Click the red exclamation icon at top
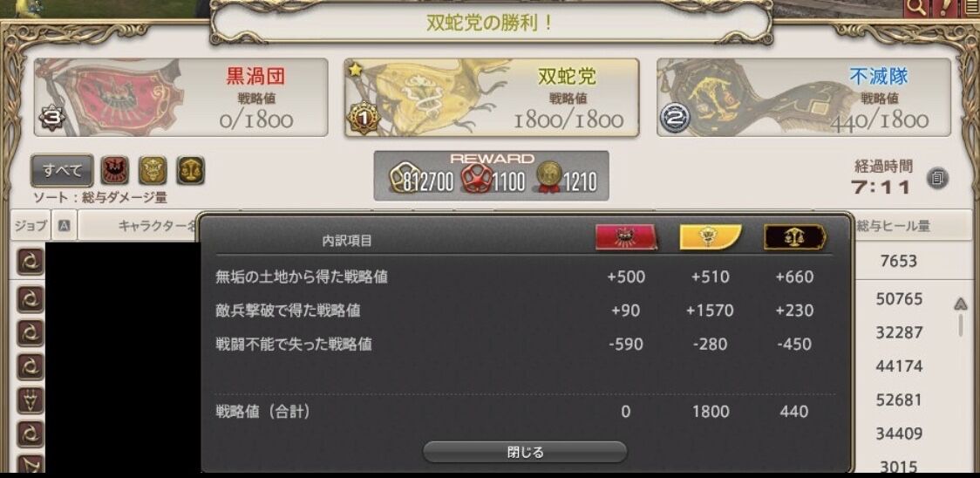 point(943,8)
